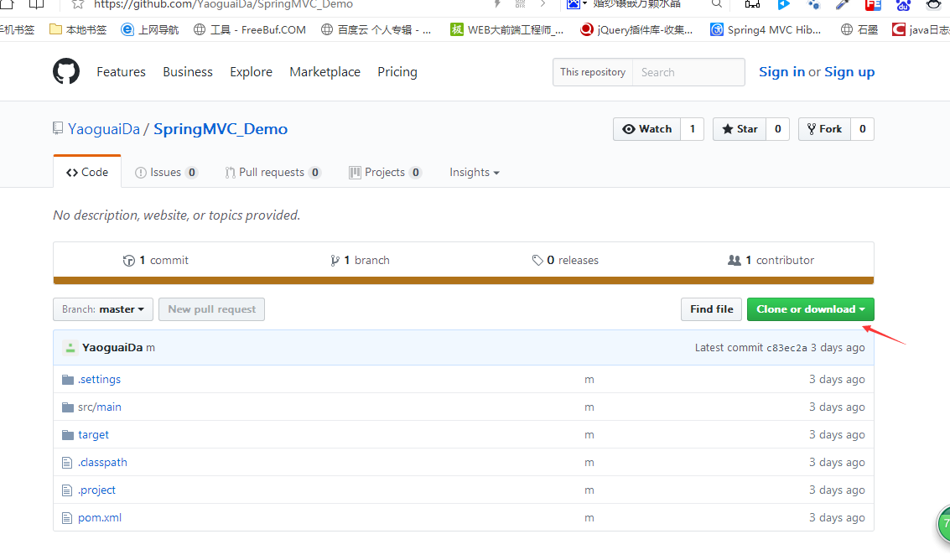
Task: Click the Find file button
Action: [x=711, y=309]
